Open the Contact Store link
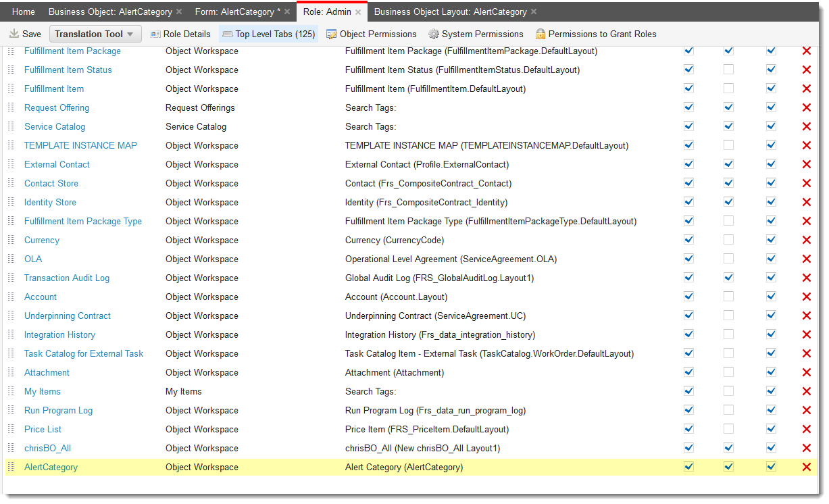The image size is (829, 504). (x=51, y=183)
